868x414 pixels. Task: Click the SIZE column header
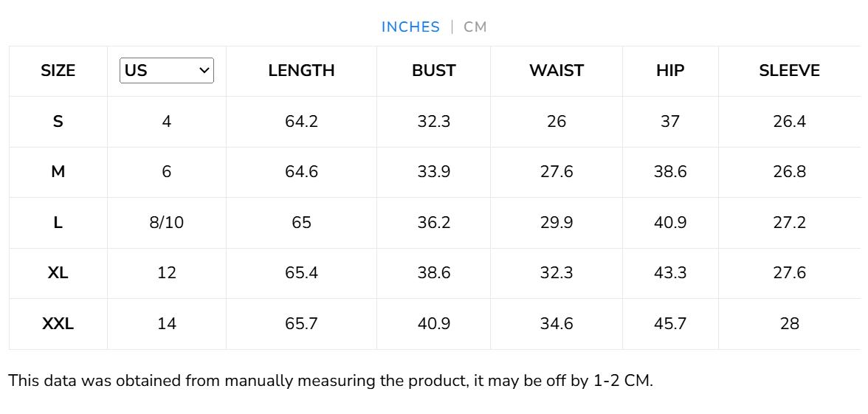tap(58, 71)
